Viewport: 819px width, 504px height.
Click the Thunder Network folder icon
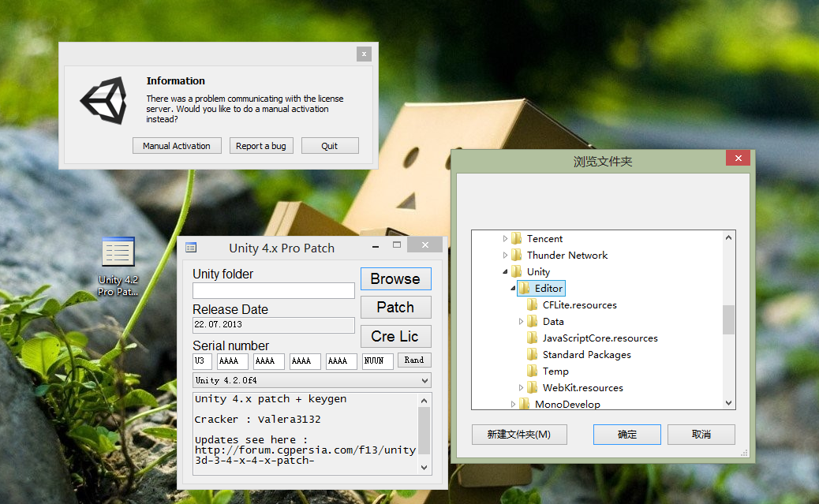coord(517,256)
